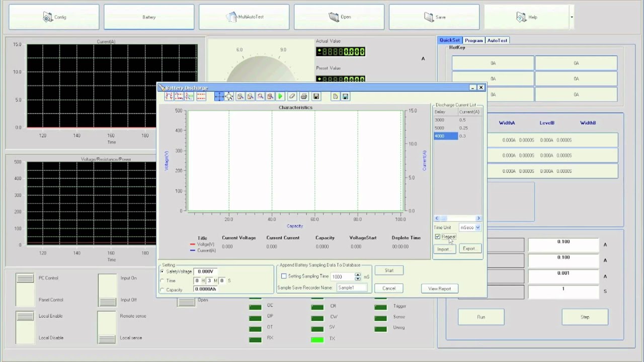
Task: Click the Sample Save Recorder Name field
Action: point(352,288)
